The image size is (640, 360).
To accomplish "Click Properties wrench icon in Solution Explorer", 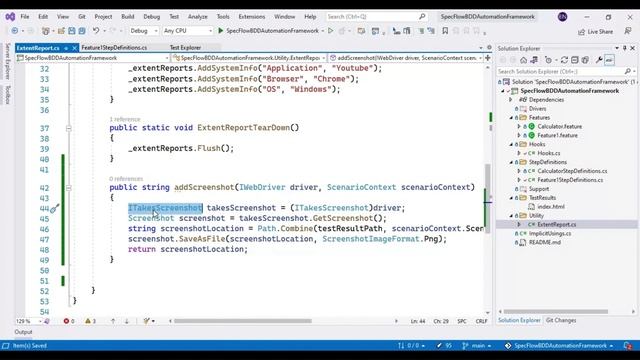I will pyautogui.click(x=599, y=60).
